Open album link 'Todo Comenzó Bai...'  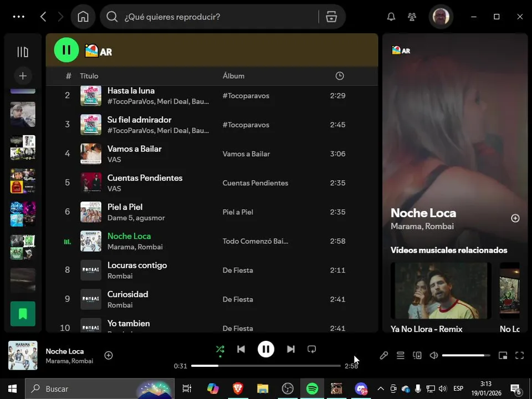coord(255,241)
